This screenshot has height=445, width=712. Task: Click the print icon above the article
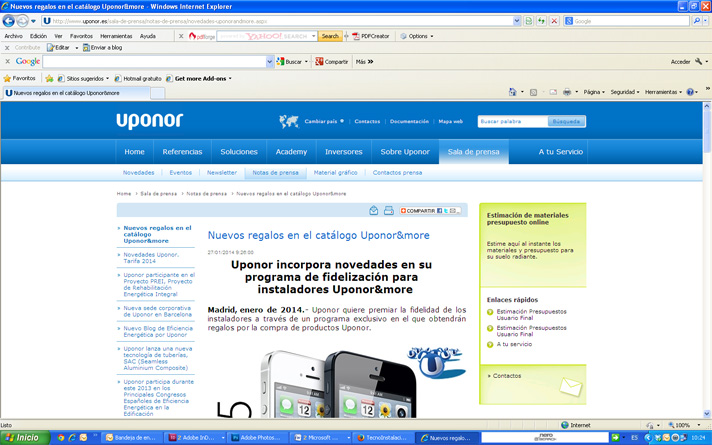(x=389, y=210)
